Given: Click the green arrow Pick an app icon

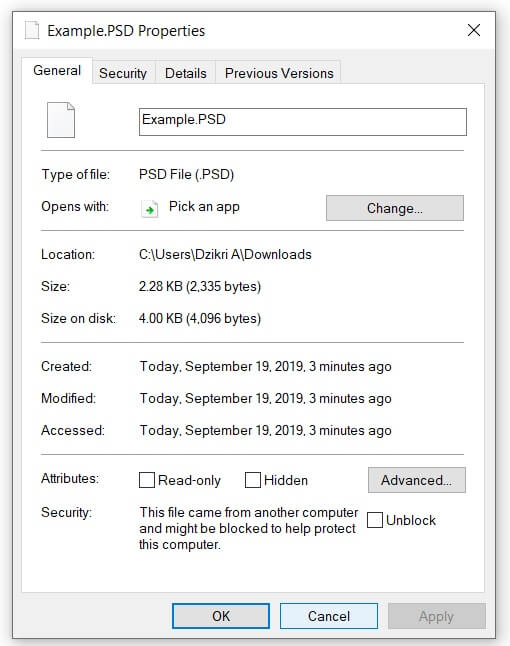Looking at the screenshot, I should (x=150, y=208).
